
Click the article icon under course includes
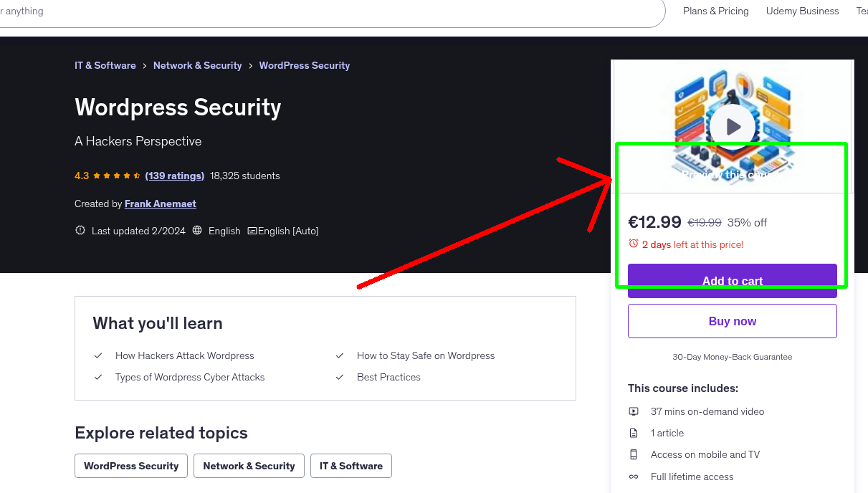634,433
